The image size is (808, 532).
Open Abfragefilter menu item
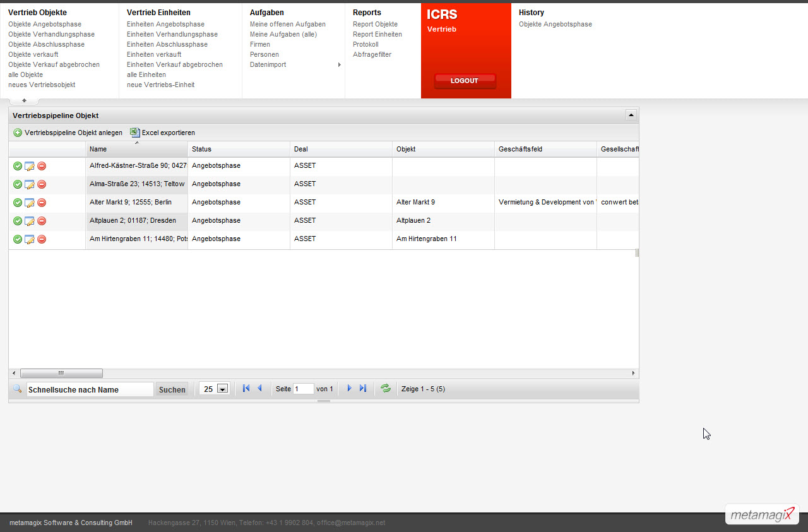coord(372,54)
